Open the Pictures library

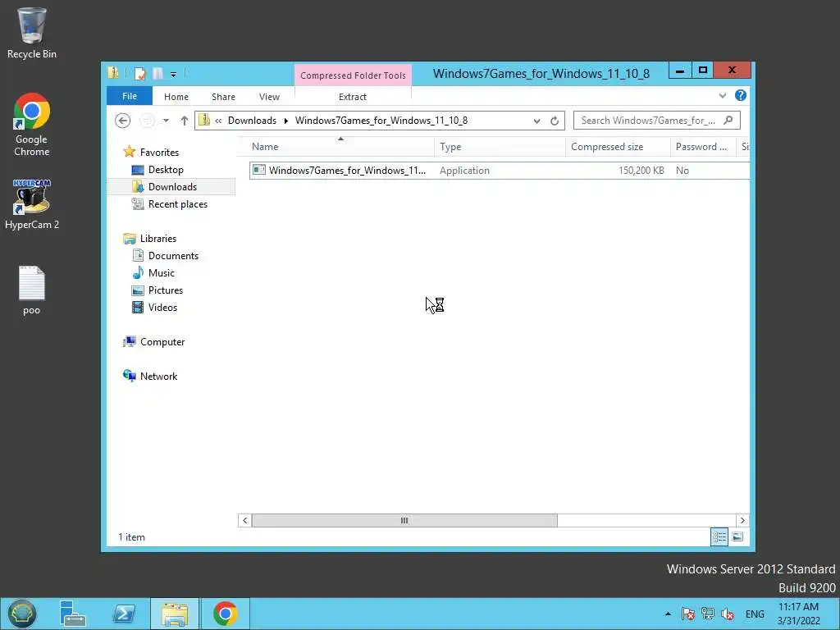[x=166, y=290]
